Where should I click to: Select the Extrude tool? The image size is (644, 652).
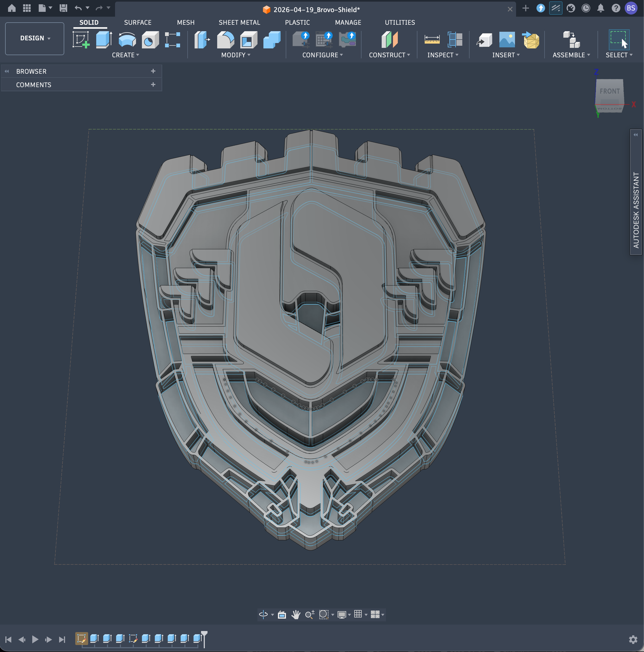[x=104, y=40]
